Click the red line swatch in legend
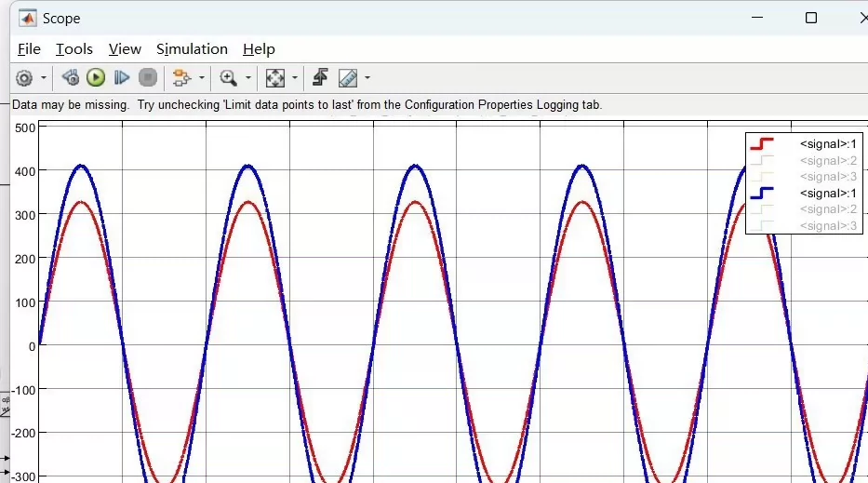This screenshot has height=483, width=868. click(x=762, y=144)
